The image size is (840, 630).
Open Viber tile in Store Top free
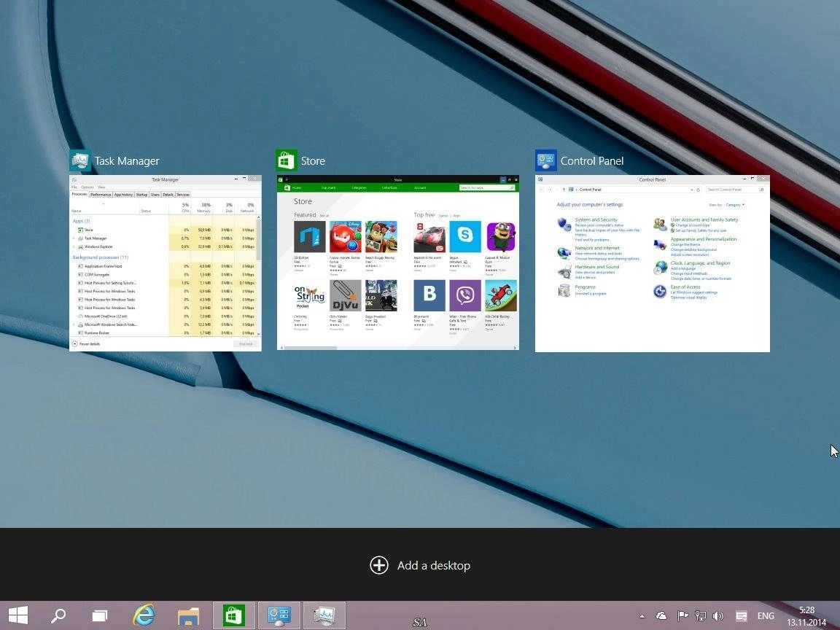point(465,295)
